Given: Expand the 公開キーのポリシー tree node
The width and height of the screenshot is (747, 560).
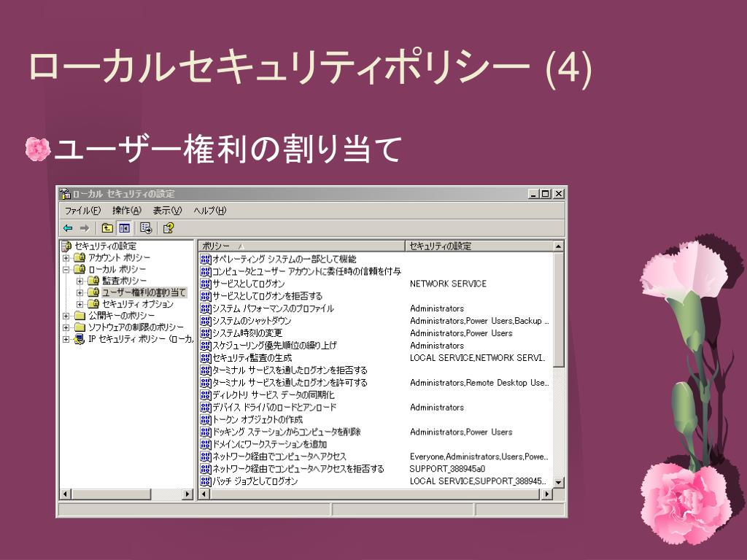Looking at the screenshot, I should pos(66,316).
